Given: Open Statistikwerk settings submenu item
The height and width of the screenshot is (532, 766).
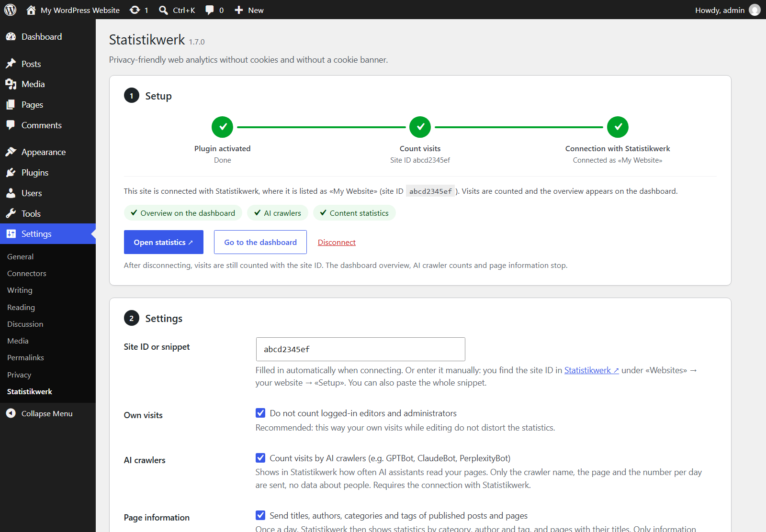Looking at the screenshot, I should tap(30, 391).
